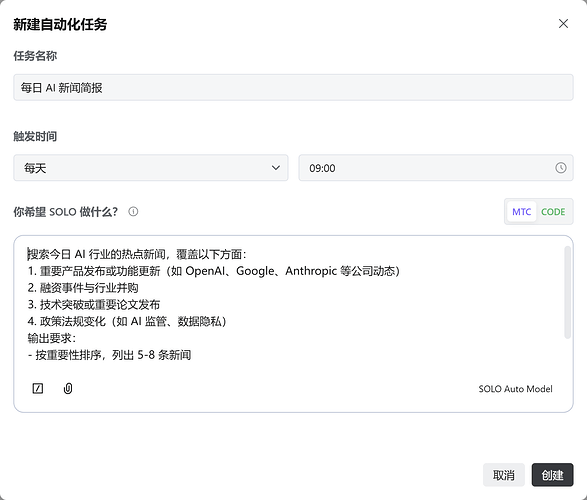
Task: Click the 创建 button
Action: coord(552,475)
